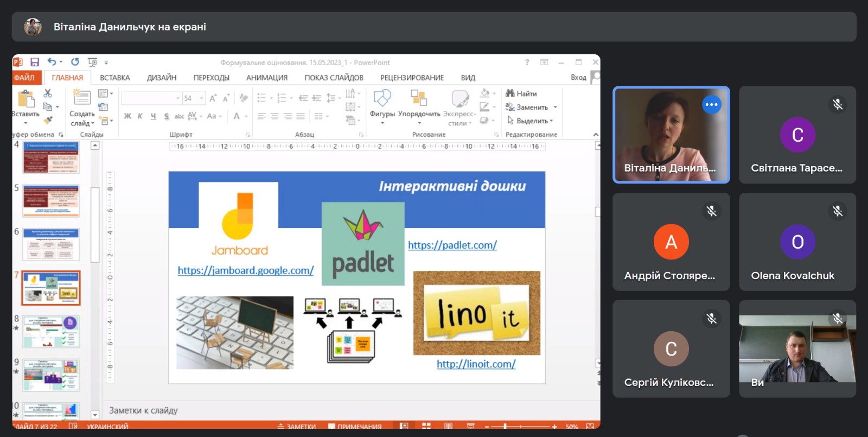Click the zoom out minus button
The width and height of the screenshot is (868, 437).
click(487, 426)
